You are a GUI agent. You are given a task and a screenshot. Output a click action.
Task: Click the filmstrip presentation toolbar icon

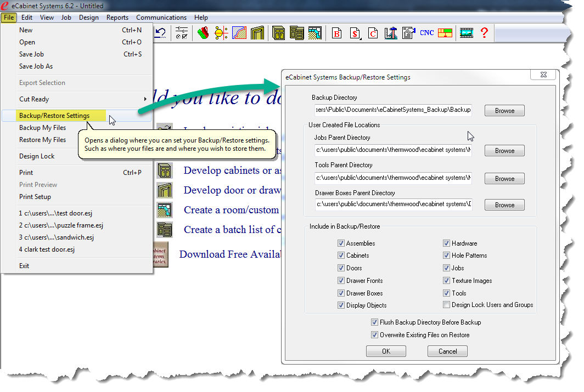pyautogui.click(x=466, y=33)
